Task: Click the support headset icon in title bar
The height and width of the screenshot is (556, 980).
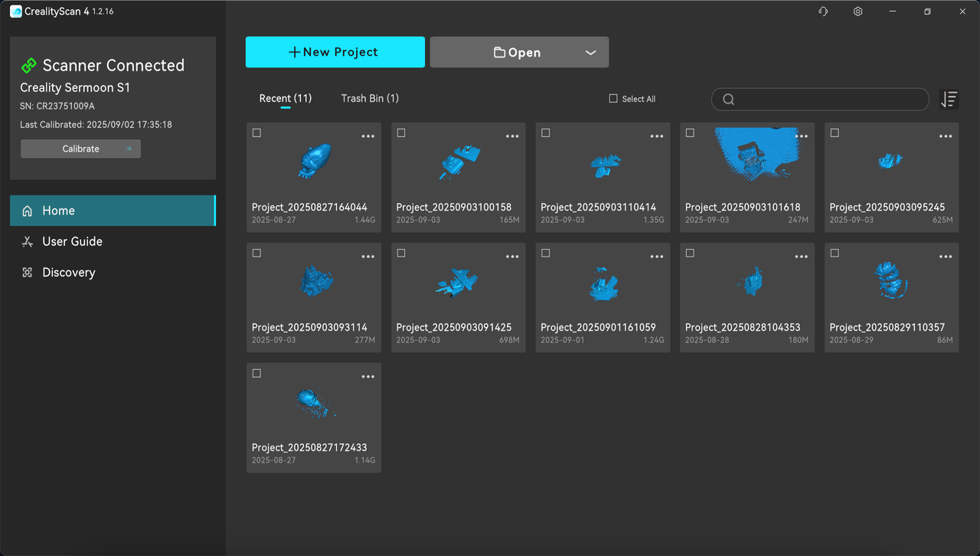Action: pos(823,11)
